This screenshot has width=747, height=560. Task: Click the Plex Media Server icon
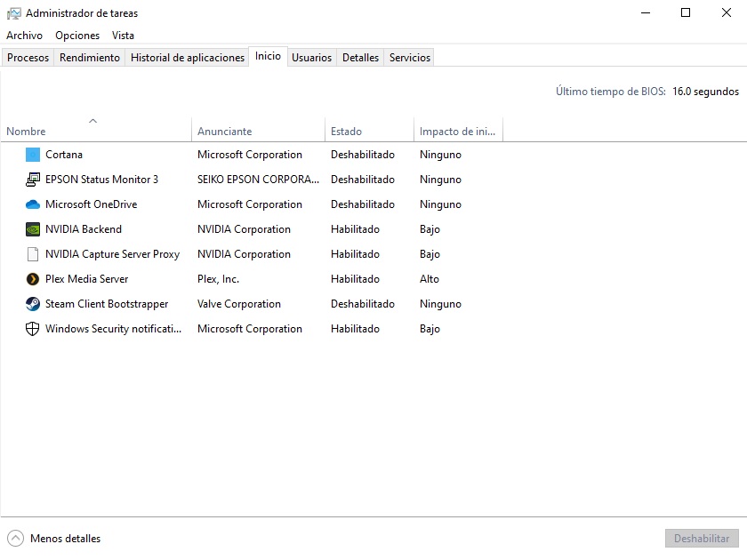32,279
